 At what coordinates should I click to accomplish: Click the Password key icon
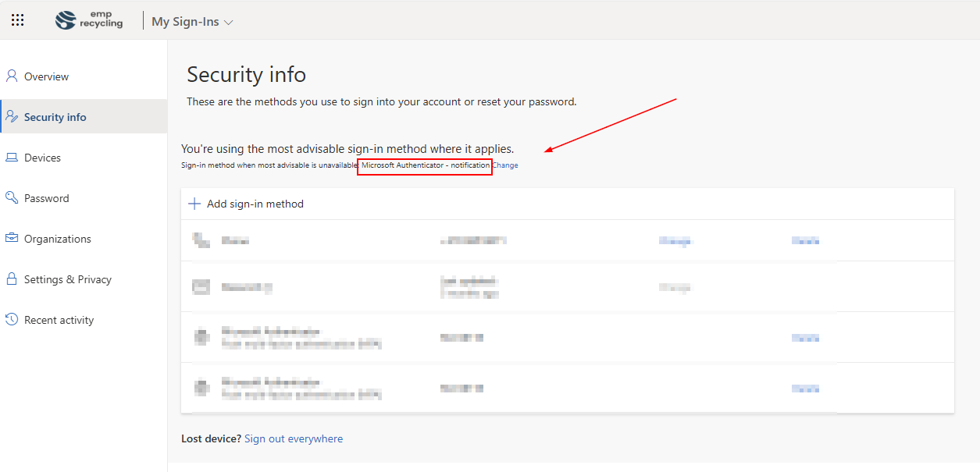(12, 198)
